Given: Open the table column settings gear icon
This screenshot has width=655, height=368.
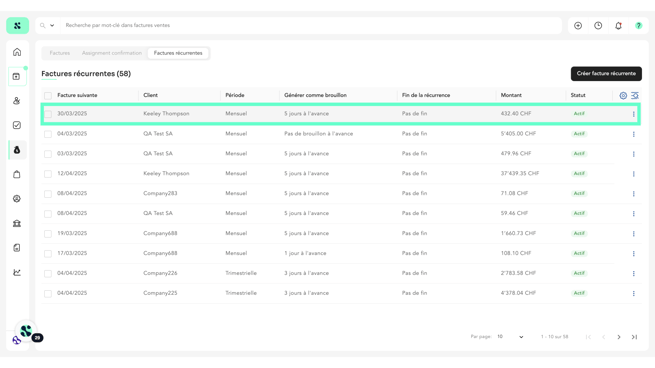Looking at the screenshot, I should coord(623,96).
